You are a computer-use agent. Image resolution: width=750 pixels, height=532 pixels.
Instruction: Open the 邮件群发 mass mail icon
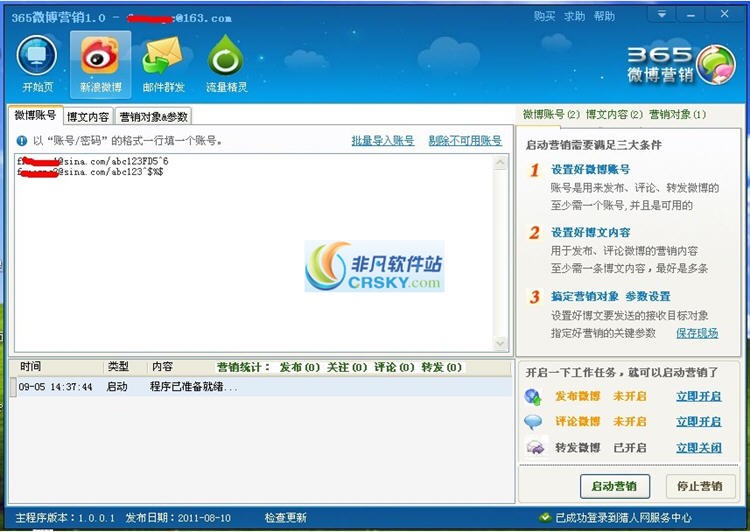[x=163, y=64]
